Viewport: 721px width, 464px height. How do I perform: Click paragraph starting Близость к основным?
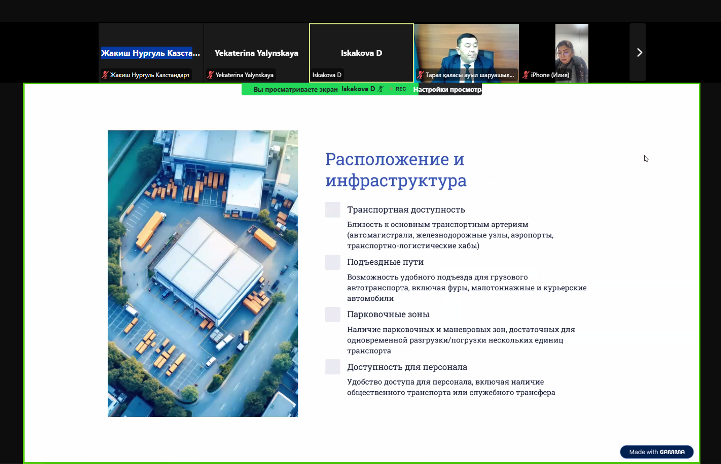[x=450, y=235]
